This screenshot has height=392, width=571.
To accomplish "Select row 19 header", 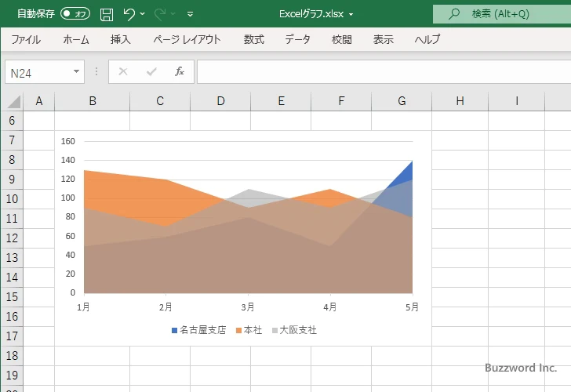I will point(12,376).
